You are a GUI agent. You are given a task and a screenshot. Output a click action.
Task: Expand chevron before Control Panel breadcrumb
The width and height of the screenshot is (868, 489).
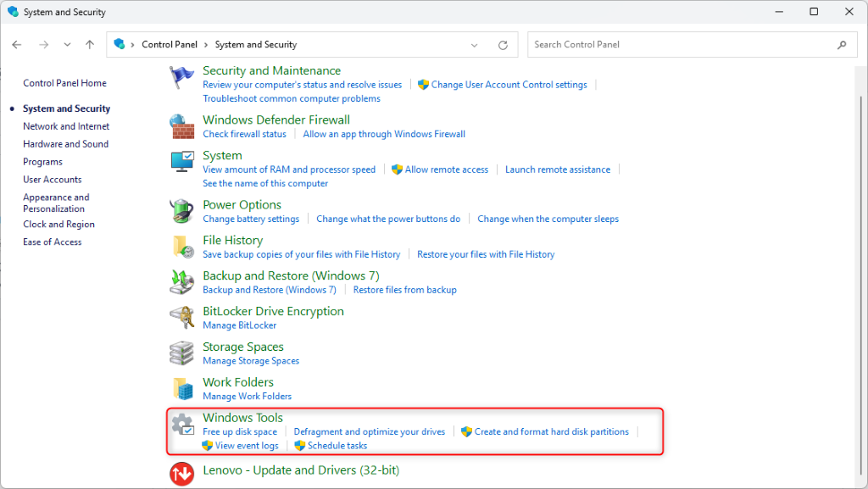[132, 45]
